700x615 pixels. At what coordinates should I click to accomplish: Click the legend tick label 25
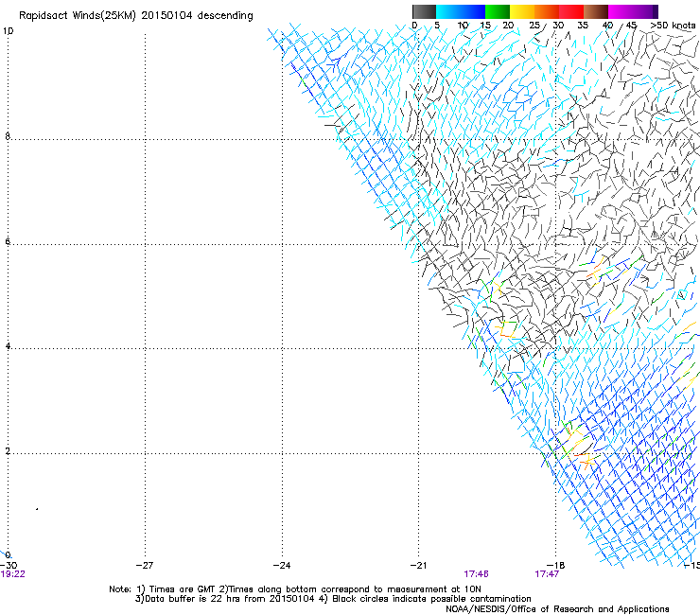pyautogui.click(x=534, y=26)
